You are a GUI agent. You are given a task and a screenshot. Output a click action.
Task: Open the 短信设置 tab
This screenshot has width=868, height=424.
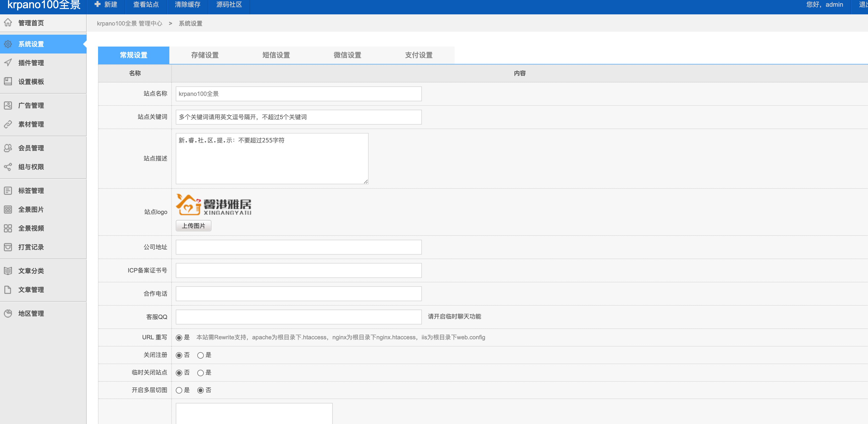[276, 55]
